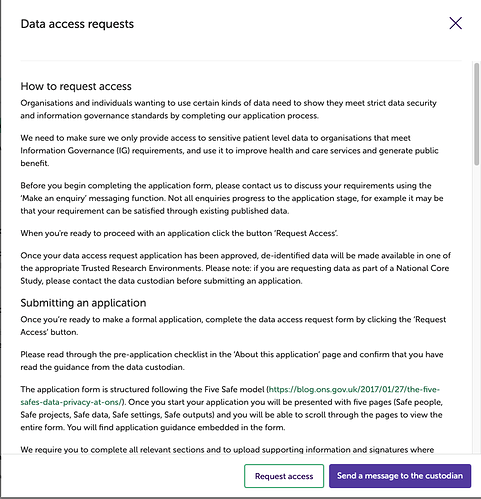Click the Request access button

pos(284,476)
